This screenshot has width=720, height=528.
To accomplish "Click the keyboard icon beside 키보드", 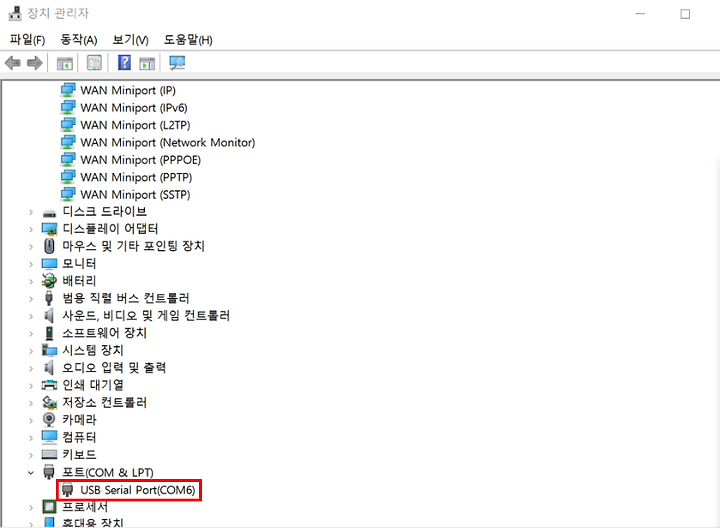I will pos(49,455).
